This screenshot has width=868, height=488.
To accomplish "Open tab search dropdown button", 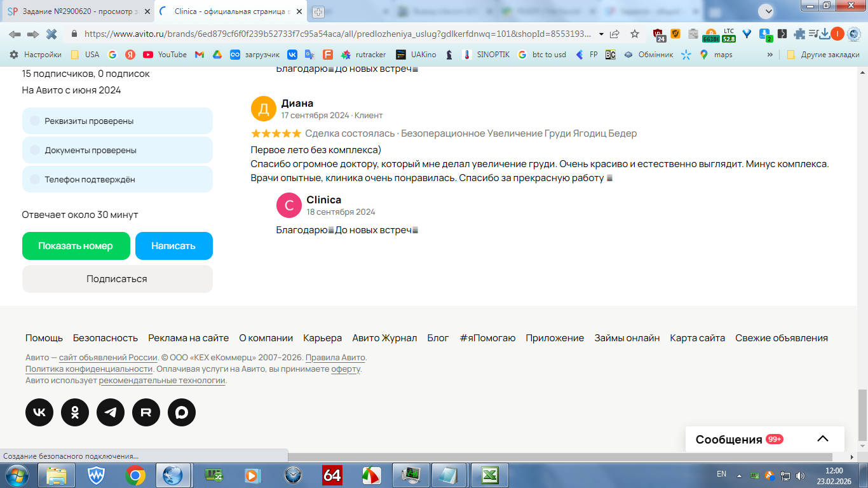I will point(767,11).
